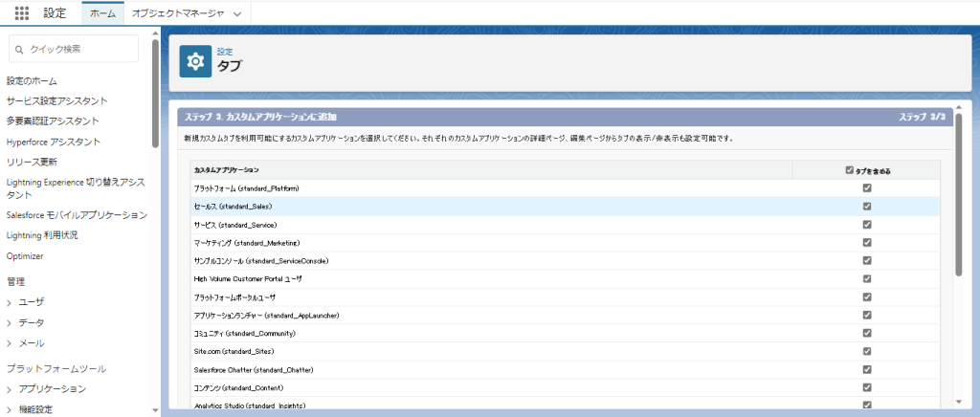Click the クイック検索 input field
Viewport: 980px width, 417px height.
tap(74, 49)
